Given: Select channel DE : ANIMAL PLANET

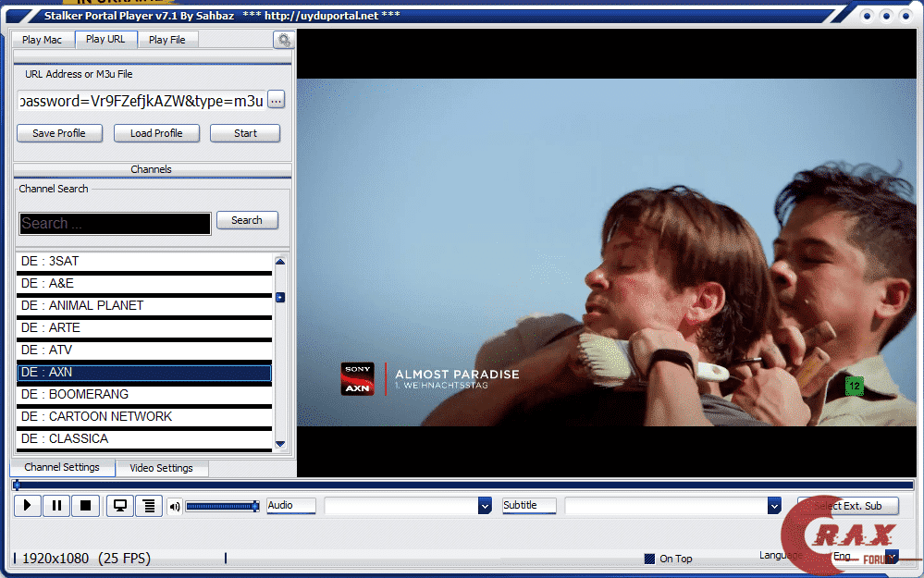Looking at the screenshot, I should pos(144,306).
